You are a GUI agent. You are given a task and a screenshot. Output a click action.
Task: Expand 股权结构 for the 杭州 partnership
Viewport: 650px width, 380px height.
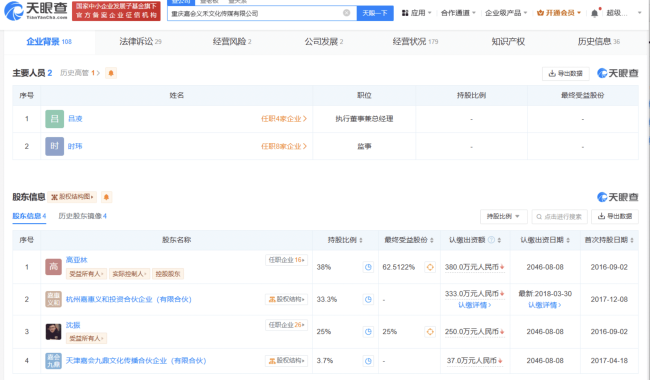(x=286, y=299)
